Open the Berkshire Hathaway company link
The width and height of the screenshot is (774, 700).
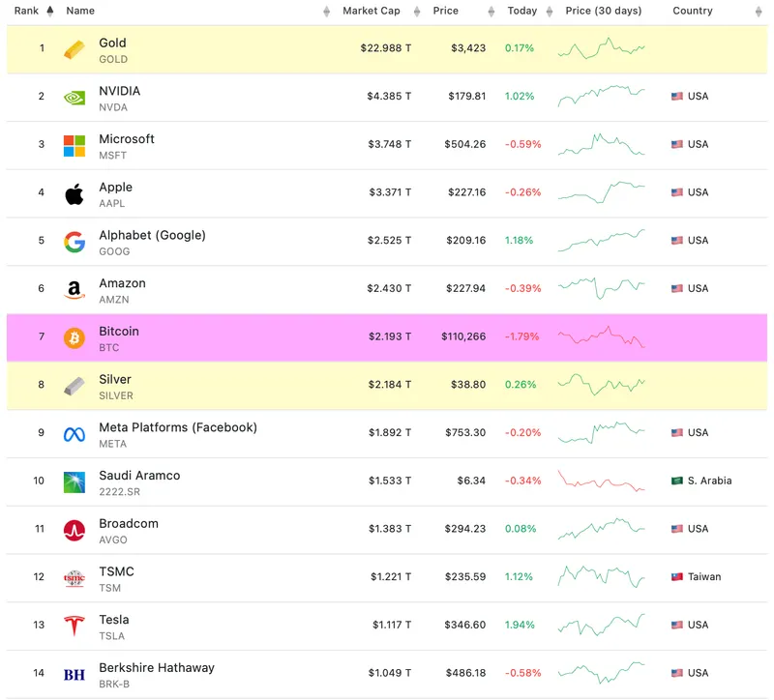[x=157, y=668]
